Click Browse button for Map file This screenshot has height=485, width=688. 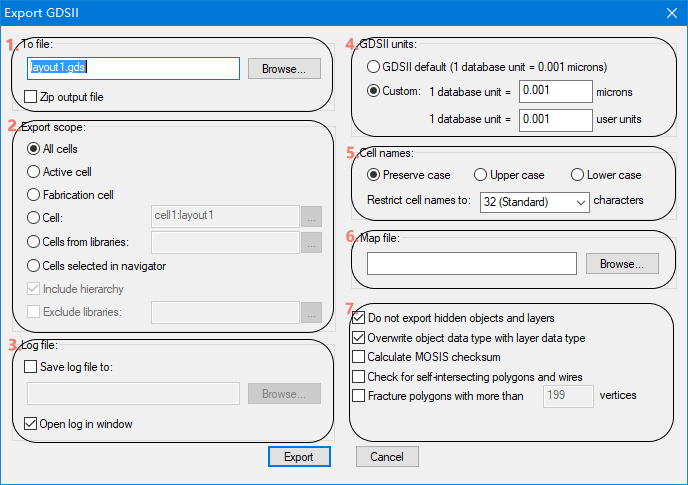pos(622,263)
